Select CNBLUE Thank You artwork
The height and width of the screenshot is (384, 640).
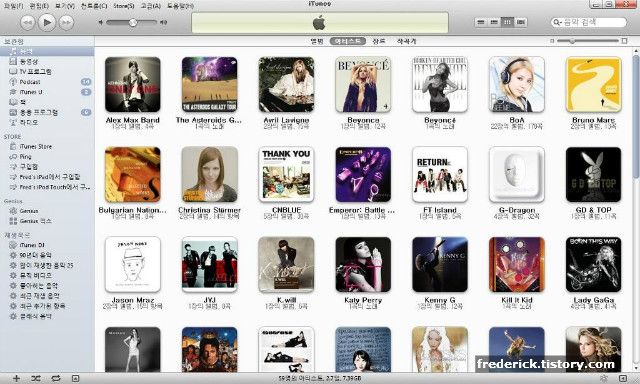tap(286, 175)
